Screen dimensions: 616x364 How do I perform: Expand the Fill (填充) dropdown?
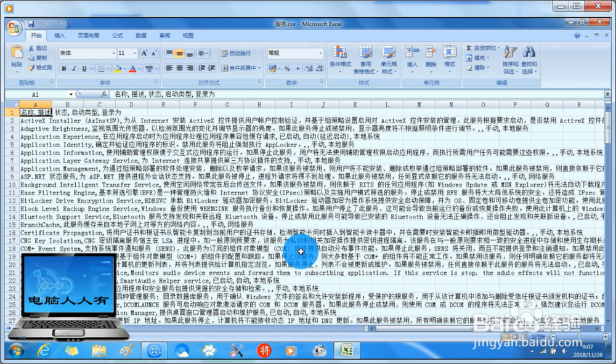488,58
